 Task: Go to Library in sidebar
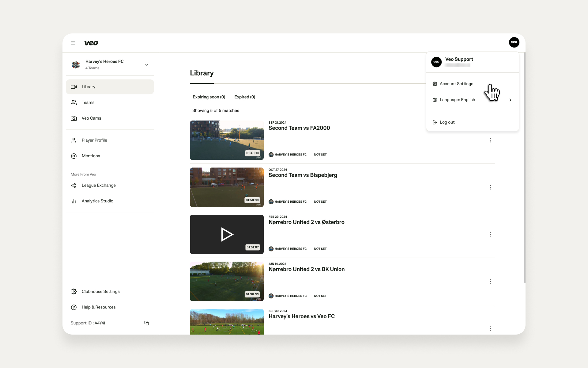click(x=110, y=87)
